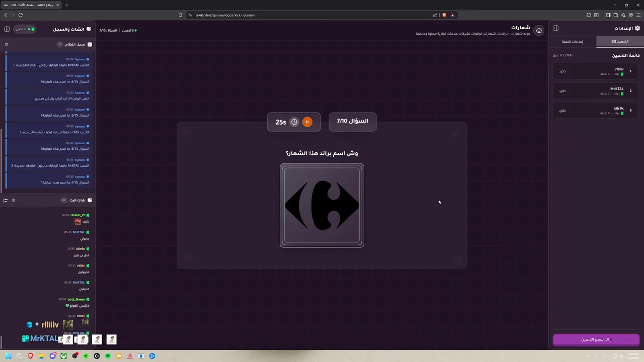Open site settings icon in address bar
644x362 pixels.
click(x=191, y=15)
